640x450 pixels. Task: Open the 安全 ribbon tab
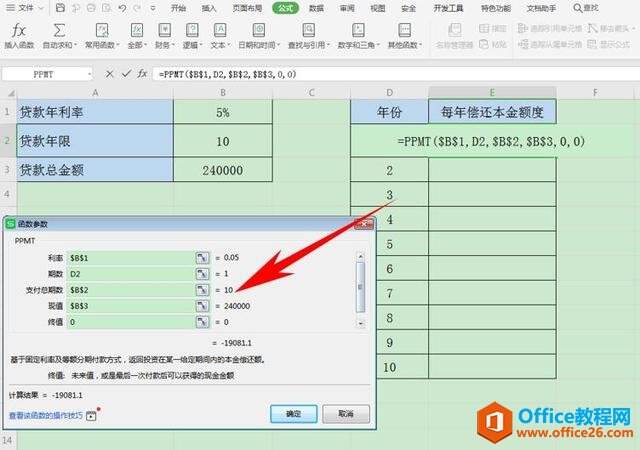408,8
